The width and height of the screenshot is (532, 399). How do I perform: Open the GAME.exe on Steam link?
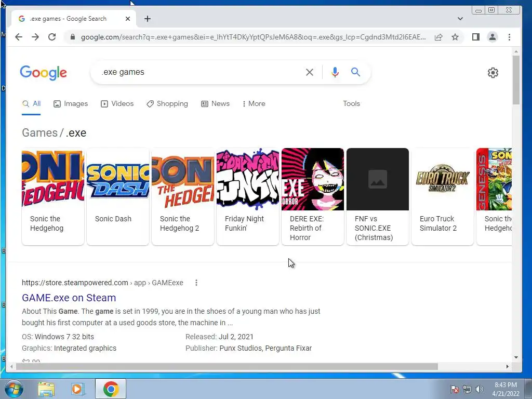click(x=69, y=298)
